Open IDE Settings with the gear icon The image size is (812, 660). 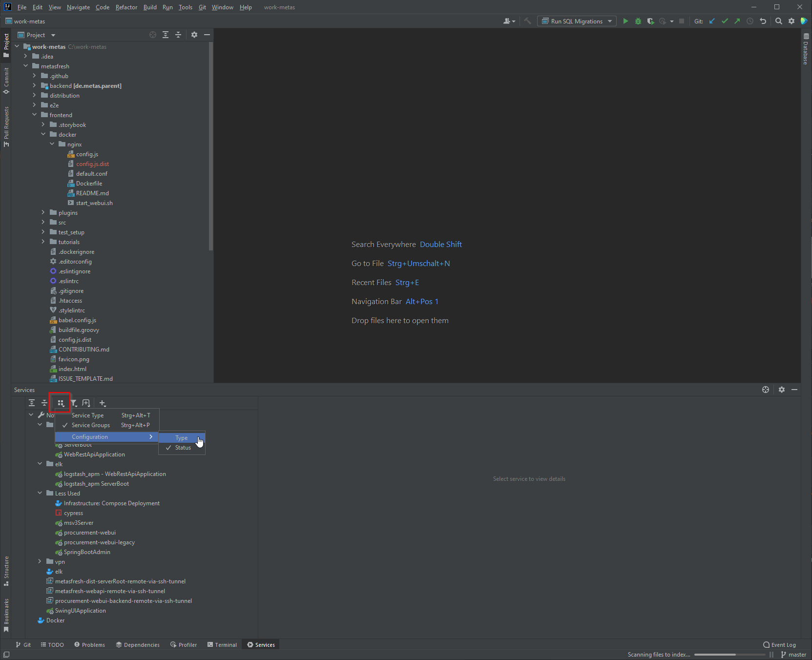click(792, 21)
